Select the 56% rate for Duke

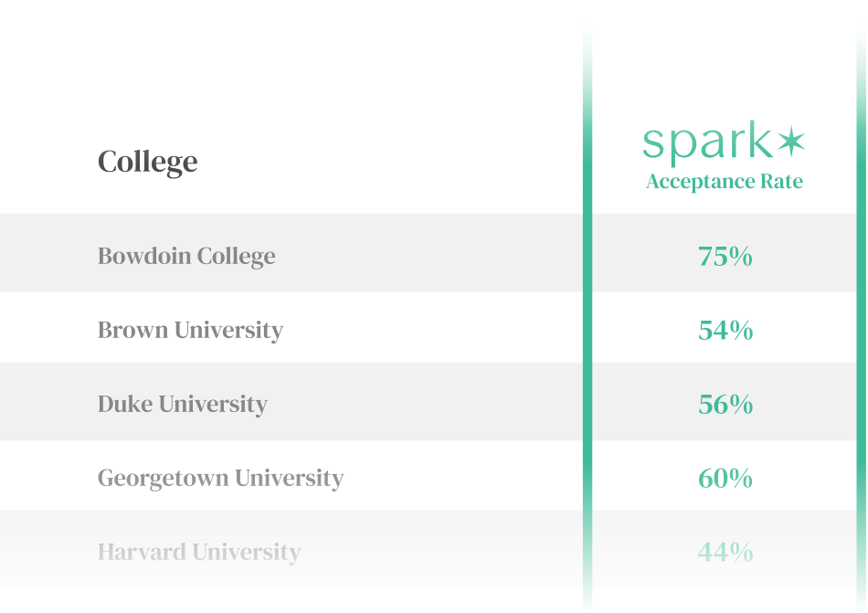(x=725, y=404)
